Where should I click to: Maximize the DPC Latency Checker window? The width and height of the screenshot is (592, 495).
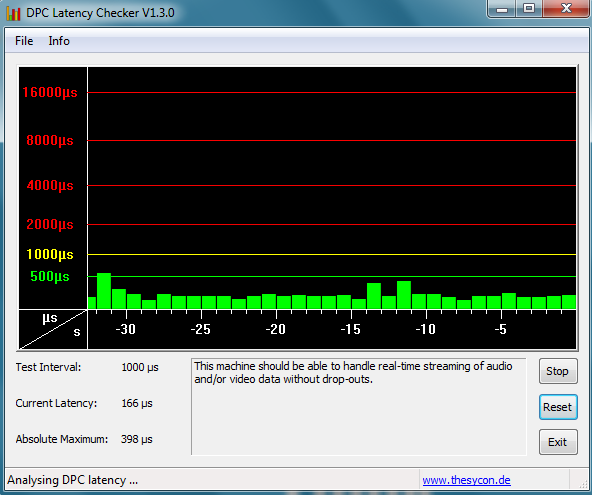click(529, 9)
